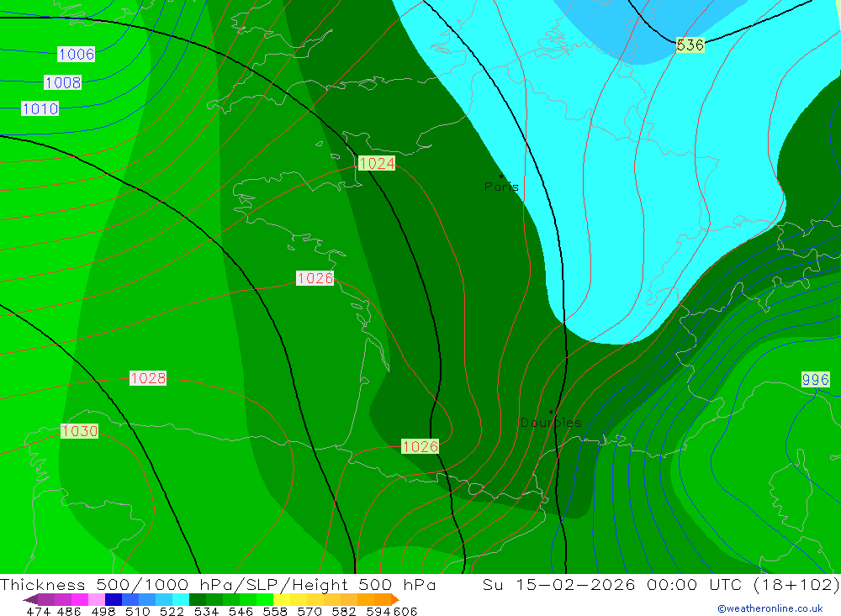This screenshot has height=616, width=841.
Task: Click the magenta legend swatch
Action: 80,599
